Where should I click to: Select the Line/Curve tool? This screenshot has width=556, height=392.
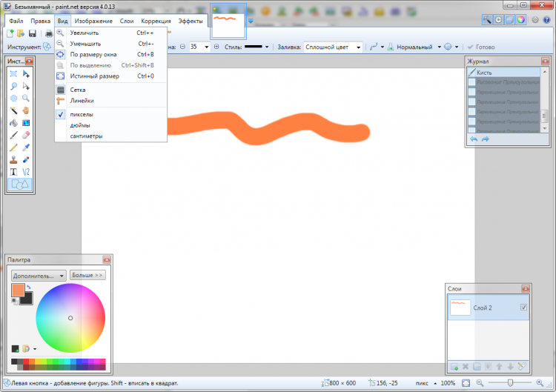26,172
